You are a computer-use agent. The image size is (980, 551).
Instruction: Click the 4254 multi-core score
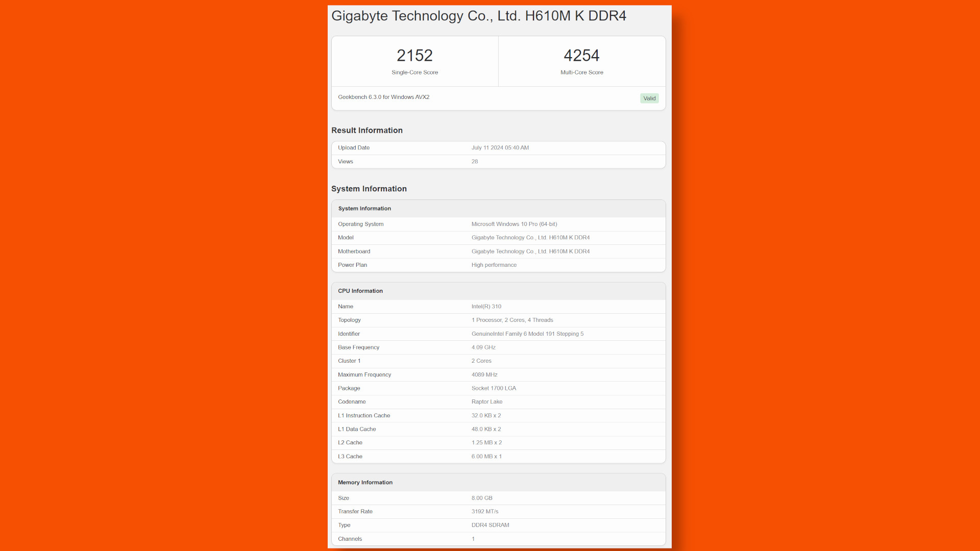pyautogui.click(x=581, y=55)
